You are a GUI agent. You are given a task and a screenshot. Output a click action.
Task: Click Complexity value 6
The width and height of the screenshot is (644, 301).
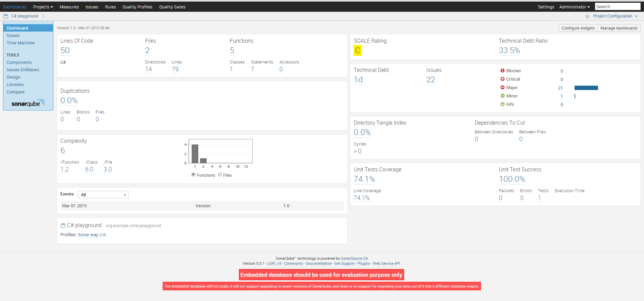point(63,150)
